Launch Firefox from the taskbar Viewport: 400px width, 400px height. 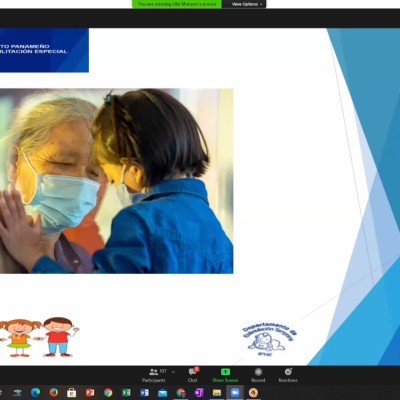[x=53, y=393]
